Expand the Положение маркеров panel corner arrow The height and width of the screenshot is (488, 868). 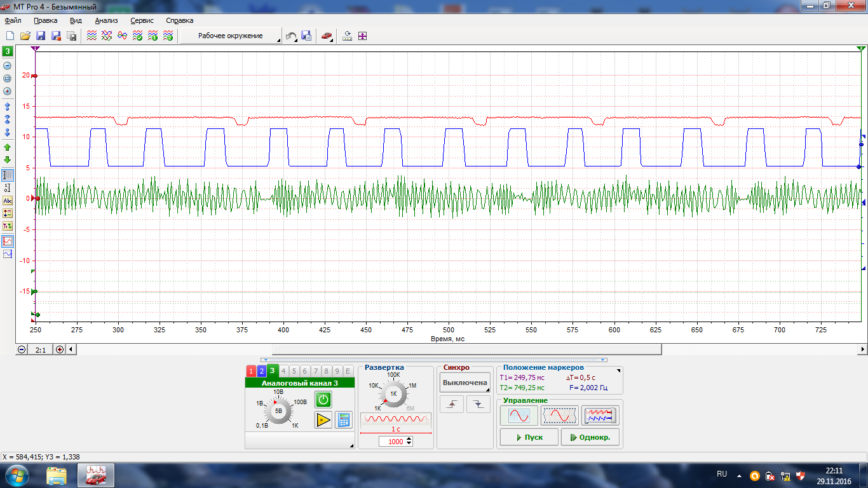pyautogui.click(x=620, y=369)
